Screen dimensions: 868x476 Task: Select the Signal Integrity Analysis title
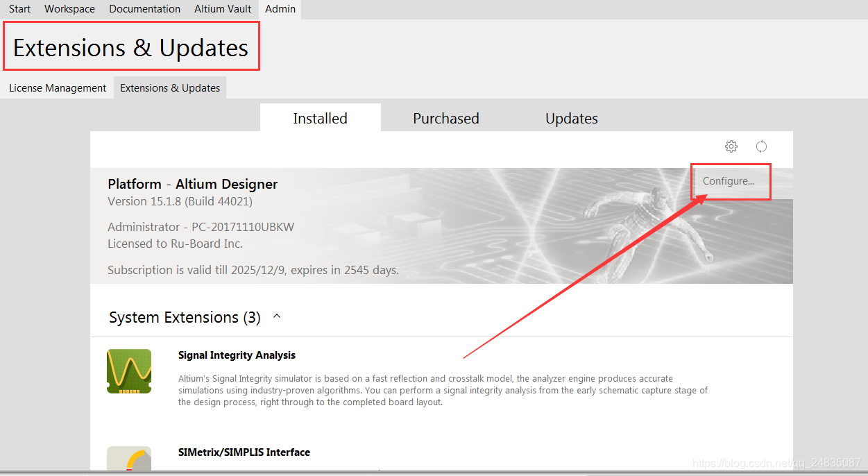pos(237,355)
